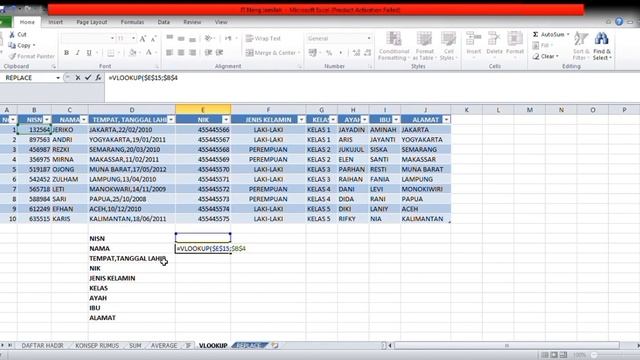Open Excel Help question mark
This screenshot has height=360, width=640.
[x=619, y=22]
